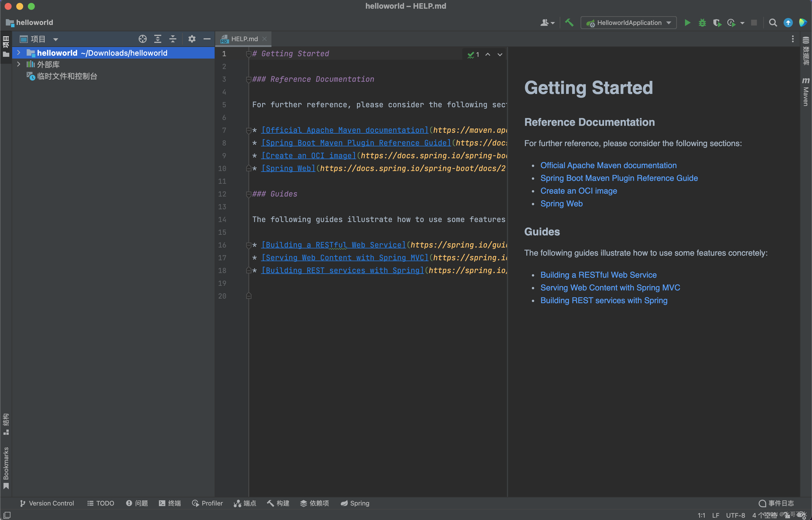Open Spring Boot Maven Plugin Reference Guide link
Screen dimensions: 812x520
[619, 178]
